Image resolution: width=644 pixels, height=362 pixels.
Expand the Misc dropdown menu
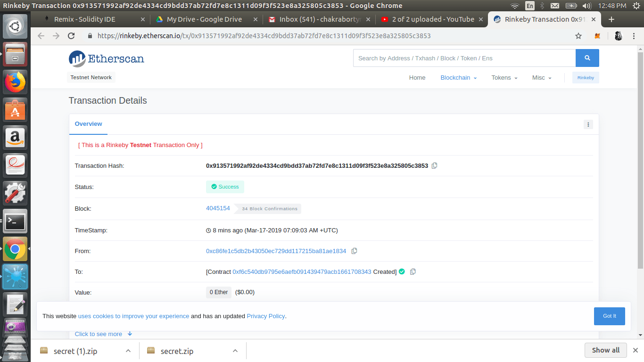pyautogui.click(x=542, y=78)
